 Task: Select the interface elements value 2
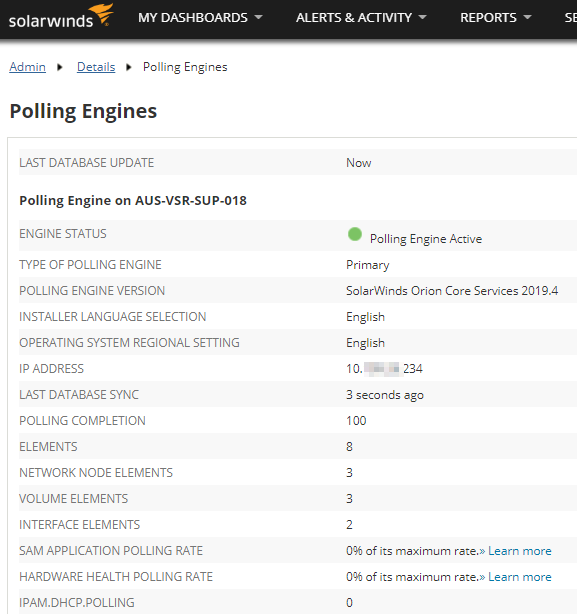pos(349,525)
